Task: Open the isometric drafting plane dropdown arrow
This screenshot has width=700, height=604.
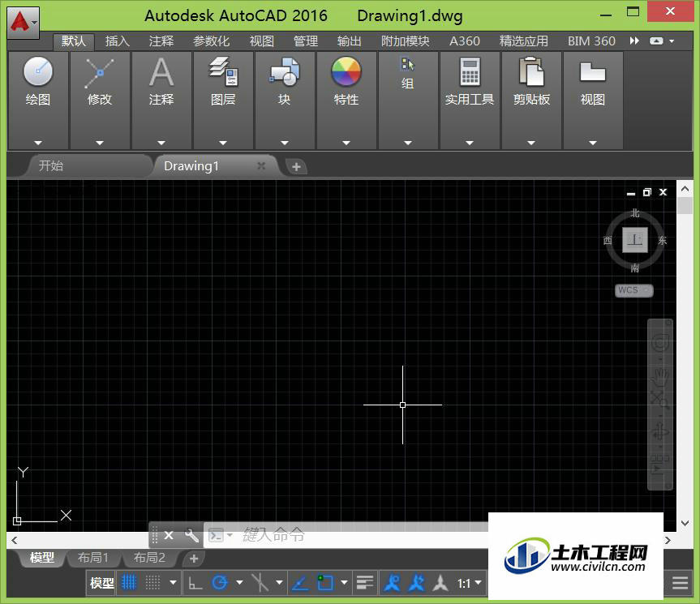Action: pyautogui.click(x=279, y=583)
